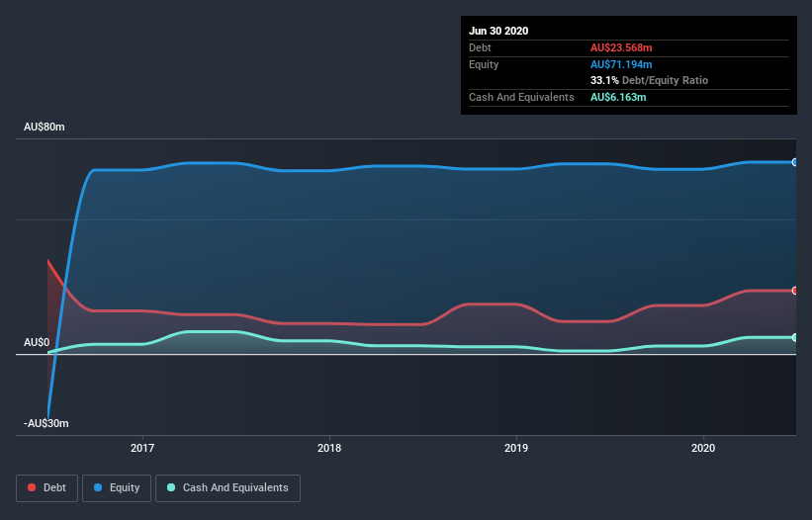Toggle Cash And Equivalents legend button

(227, 488)
